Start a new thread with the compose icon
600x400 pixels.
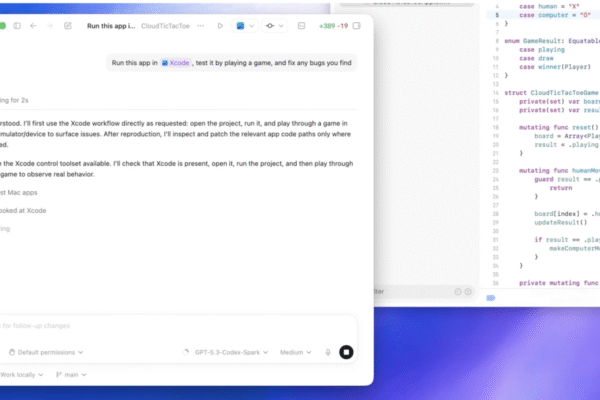click(68, 26)
